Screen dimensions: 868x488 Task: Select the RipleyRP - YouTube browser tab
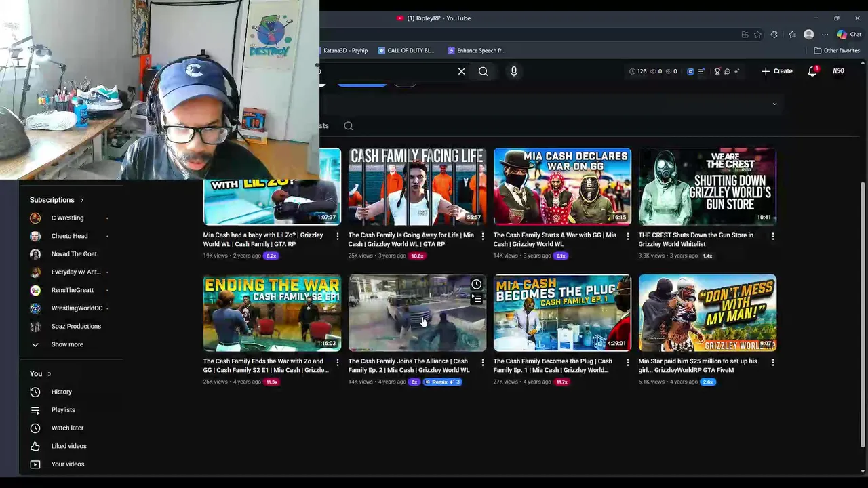coord(434,18)
